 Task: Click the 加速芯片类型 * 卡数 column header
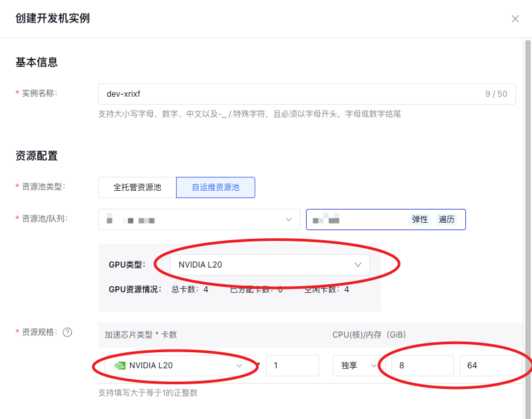(x=141, y=334)
